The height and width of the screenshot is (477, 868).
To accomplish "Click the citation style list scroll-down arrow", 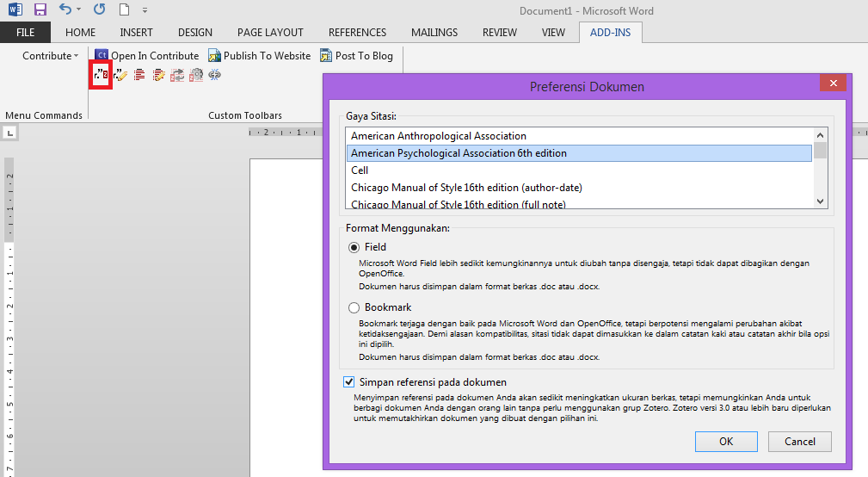I will point(821,201).
